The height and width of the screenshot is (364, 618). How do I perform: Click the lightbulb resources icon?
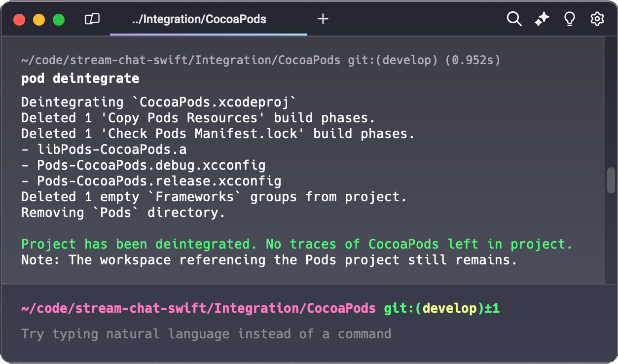click(570, 19)
